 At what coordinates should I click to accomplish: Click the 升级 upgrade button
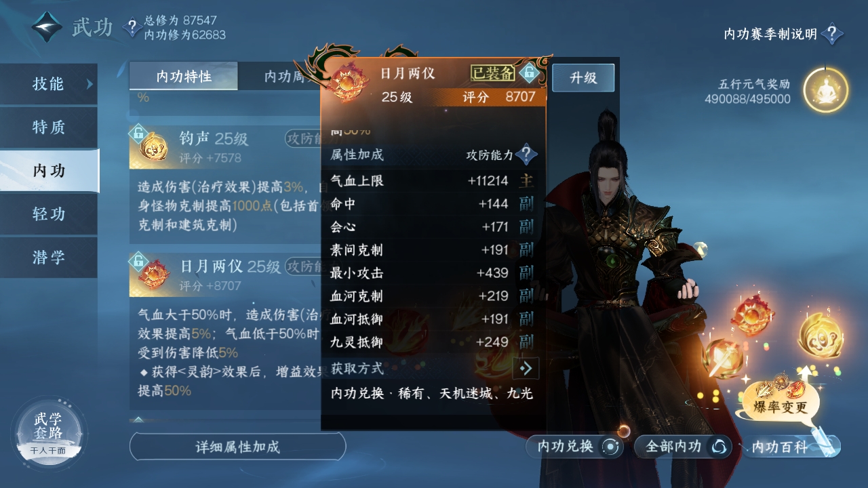(x=583, y=77)
